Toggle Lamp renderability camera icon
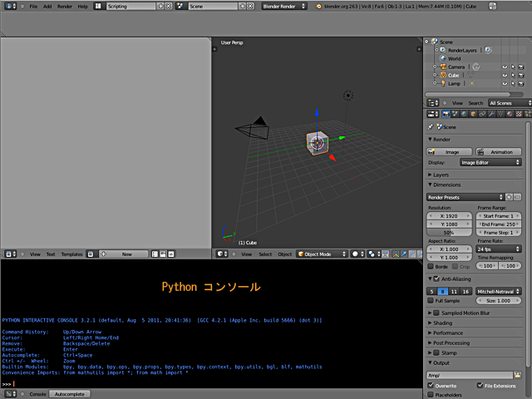Image resolution: width=532 pixels, height=399 pixels. click(520, 84)
